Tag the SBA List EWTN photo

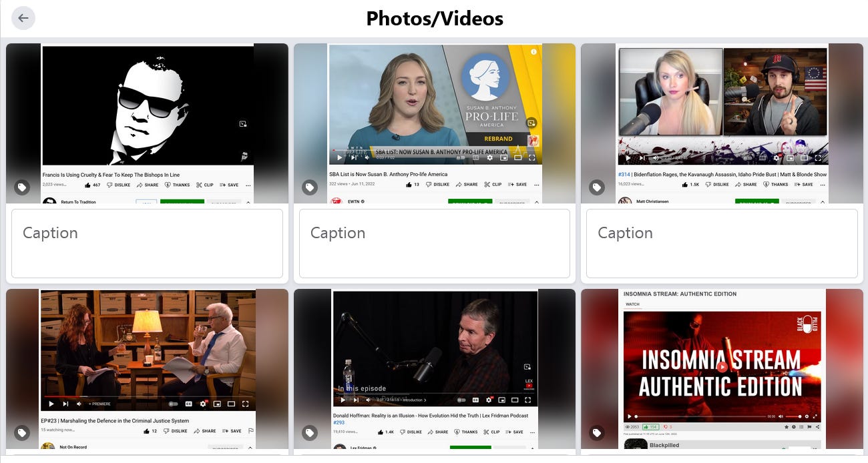(309, 187)
